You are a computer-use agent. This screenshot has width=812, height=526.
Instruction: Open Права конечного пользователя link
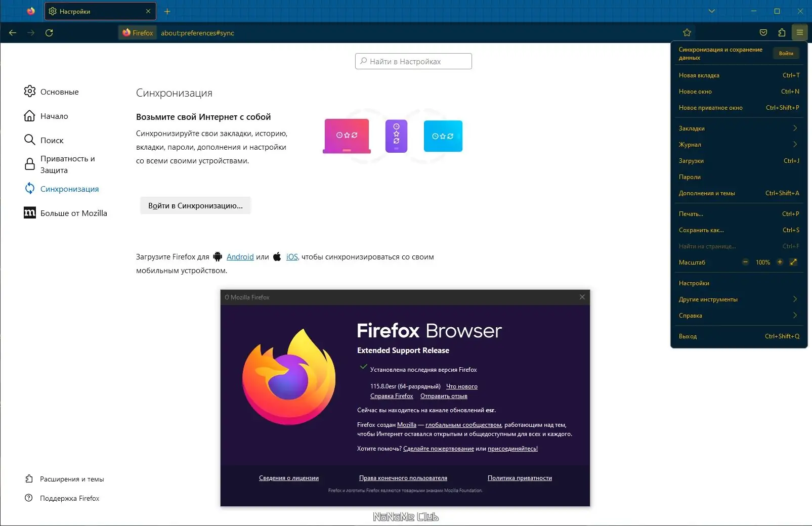(x=403, y=478)
